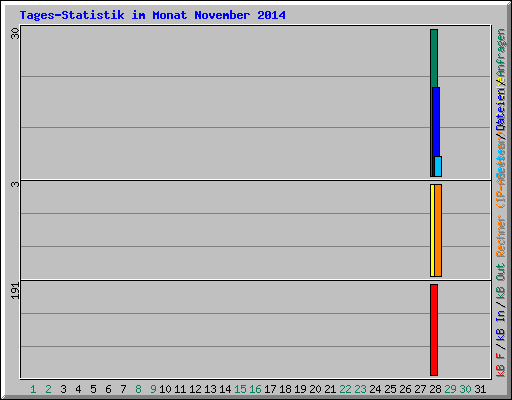Click day 10 on the x-axis
Viewport: 512px width, 400px height.
pos(165,389)
